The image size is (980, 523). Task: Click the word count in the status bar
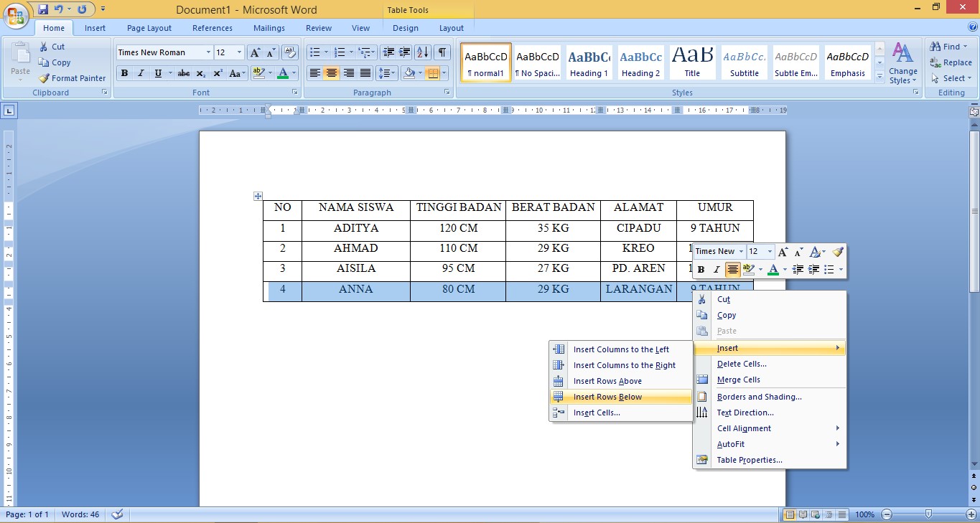coord(80,514)
